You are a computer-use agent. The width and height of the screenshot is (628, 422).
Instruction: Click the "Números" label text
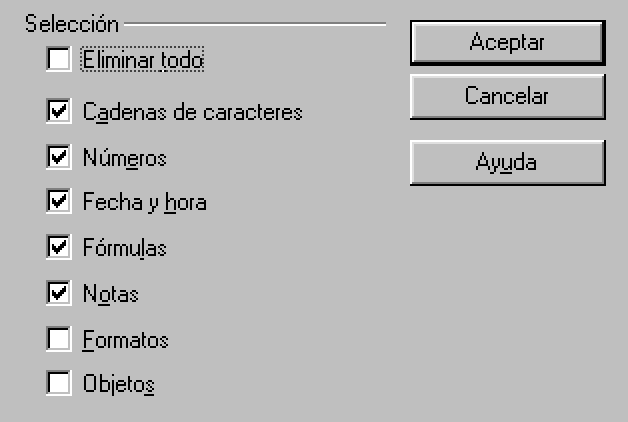coord(124,158)
